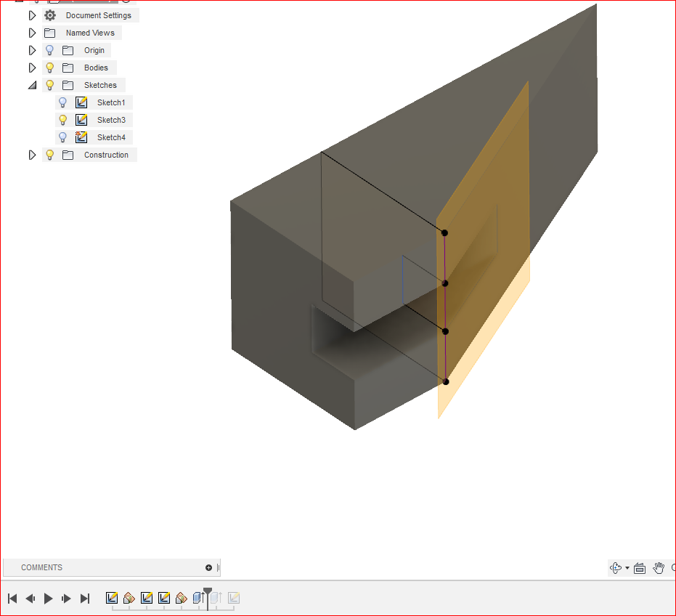Screen dimensions: 676x616
Task: Play the timeline history
Action: 48,599
